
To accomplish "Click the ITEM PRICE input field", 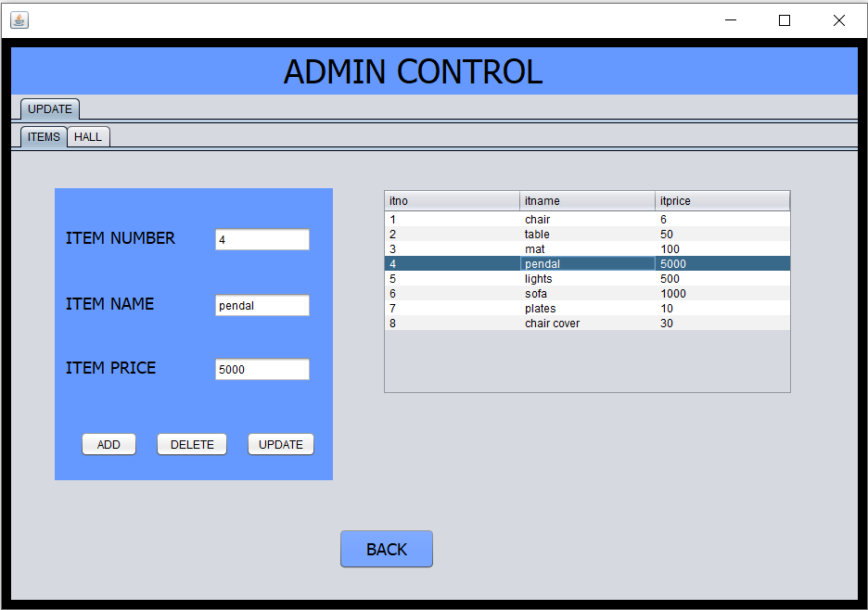I will pyautogui.click(x=262, y=369).
